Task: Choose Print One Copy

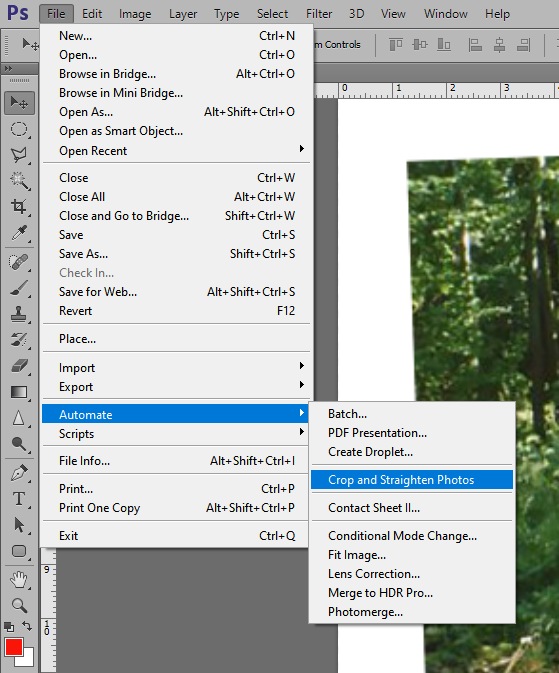Action: 176,508
